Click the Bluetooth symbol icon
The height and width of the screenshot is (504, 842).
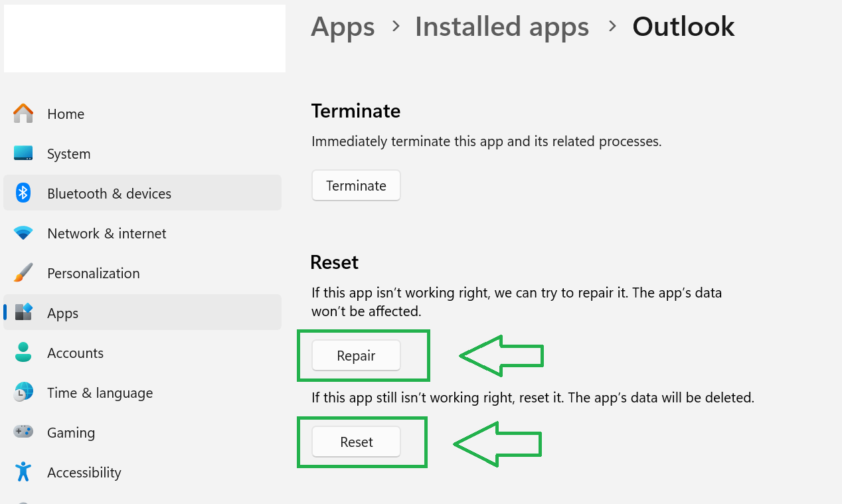point(23,193)
